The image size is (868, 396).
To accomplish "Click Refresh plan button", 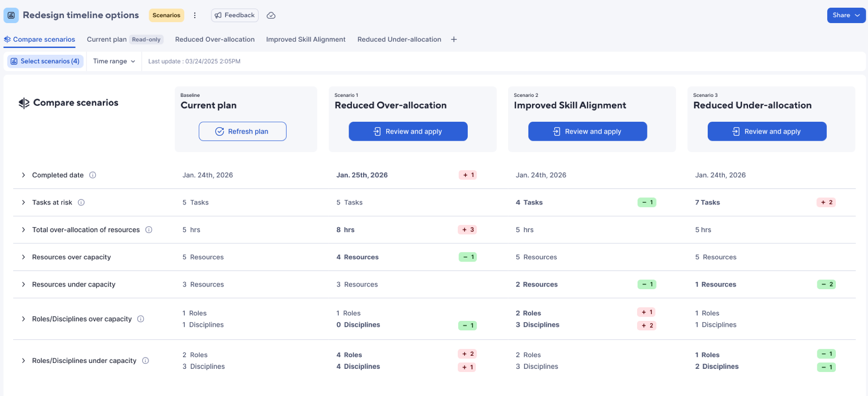I will 243,131.
